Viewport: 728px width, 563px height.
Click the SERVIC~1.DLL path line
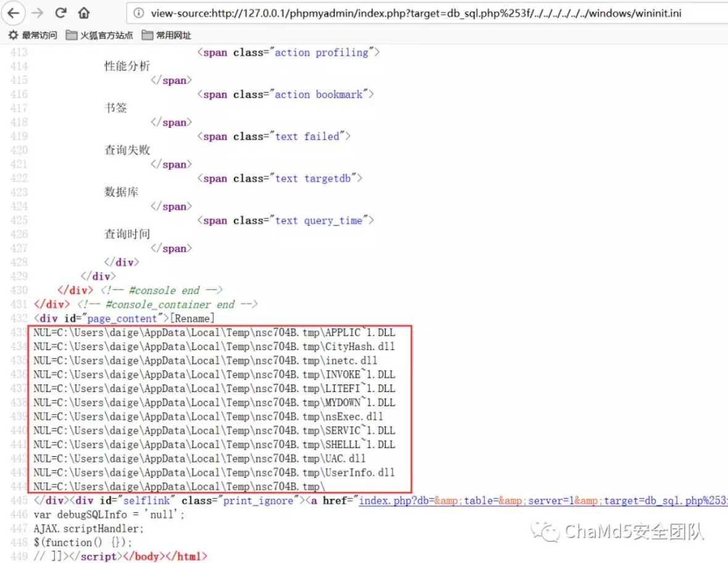[x=215, y=431]
